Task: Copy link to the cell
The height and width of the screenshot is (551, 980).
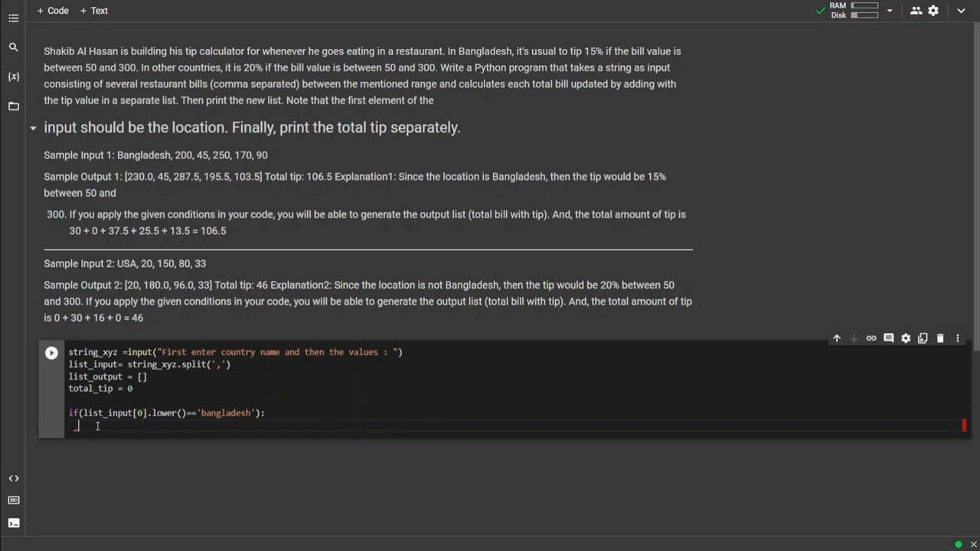Action: point(871,338)
